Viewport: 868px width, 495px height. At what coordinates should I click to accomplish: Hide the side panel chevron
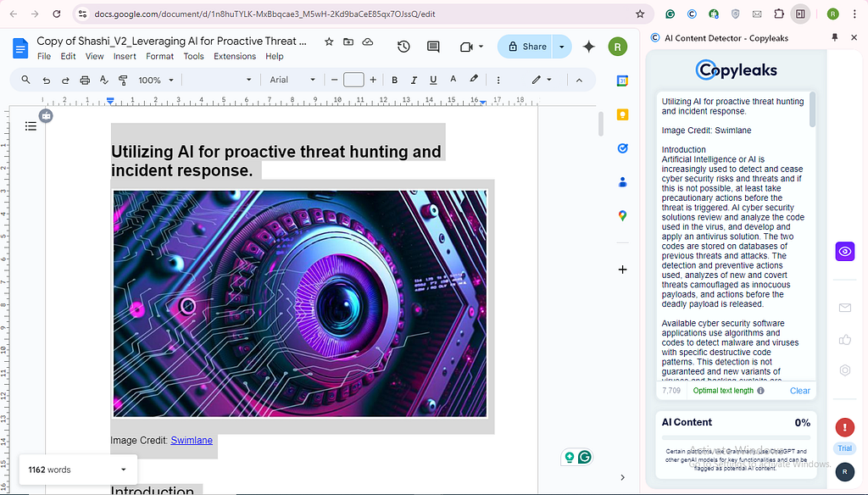point(623,477)
